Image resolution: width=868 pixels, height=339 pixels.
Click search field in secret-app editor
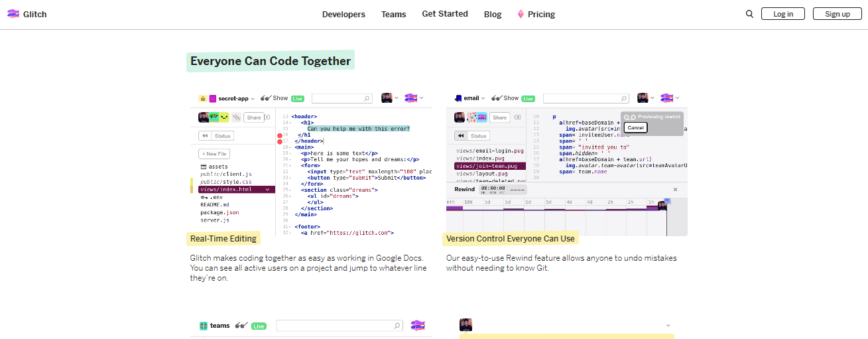(342, 98)
